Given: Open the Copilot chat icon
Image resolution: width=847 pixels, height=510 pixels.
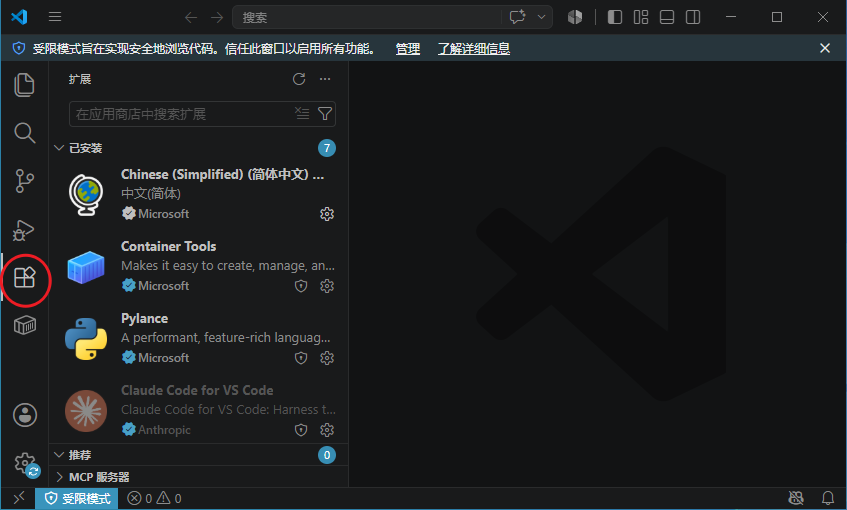Looking at the screenshot, I should click(517, 17).
